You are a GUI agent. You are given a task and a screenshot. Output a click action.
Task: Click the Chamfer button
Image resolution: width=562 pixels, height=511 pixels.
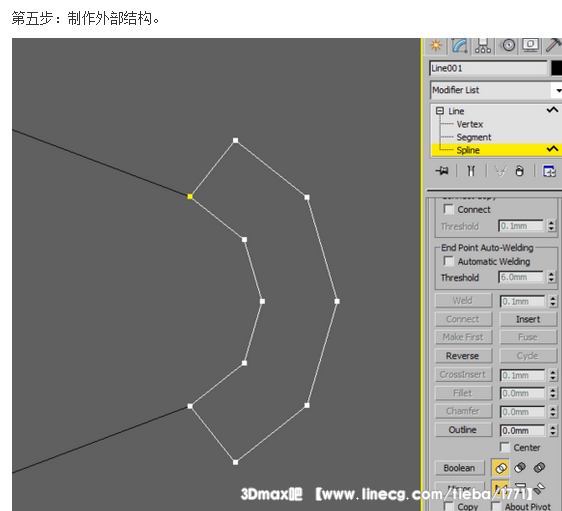pyautogui.click(x=463, y=411)
